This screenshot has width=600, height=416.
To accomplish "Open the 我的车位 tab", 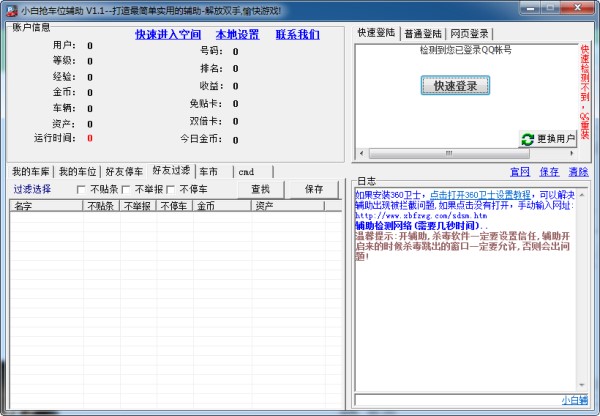I will pos(77,172).
